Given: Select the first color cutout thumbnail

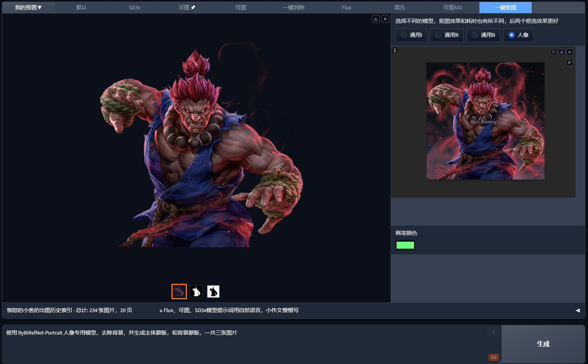Looking at the screenshot, I should (179, 292).
